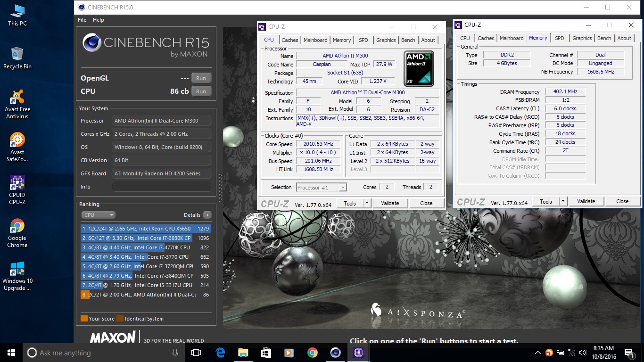
Task: Switch to CPU-Z taskbar icon
Action: pos(358,353)
